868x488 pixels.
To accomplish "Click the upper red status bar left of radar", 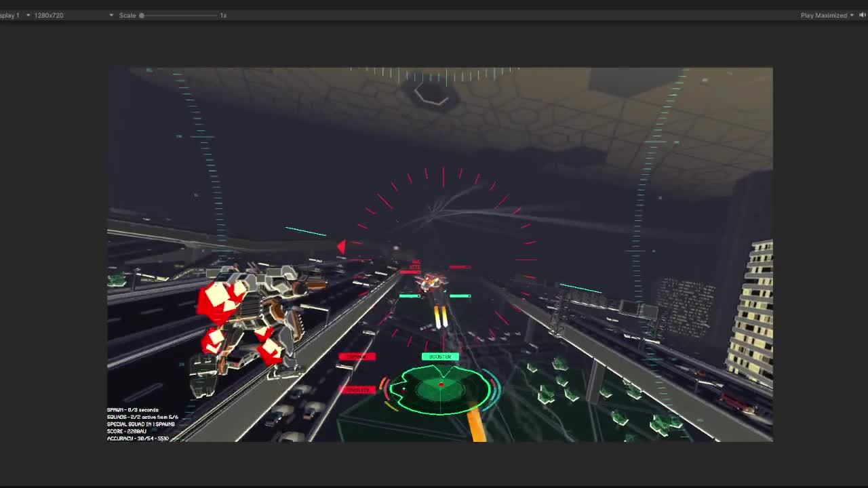I will click(x=357, y=357).
